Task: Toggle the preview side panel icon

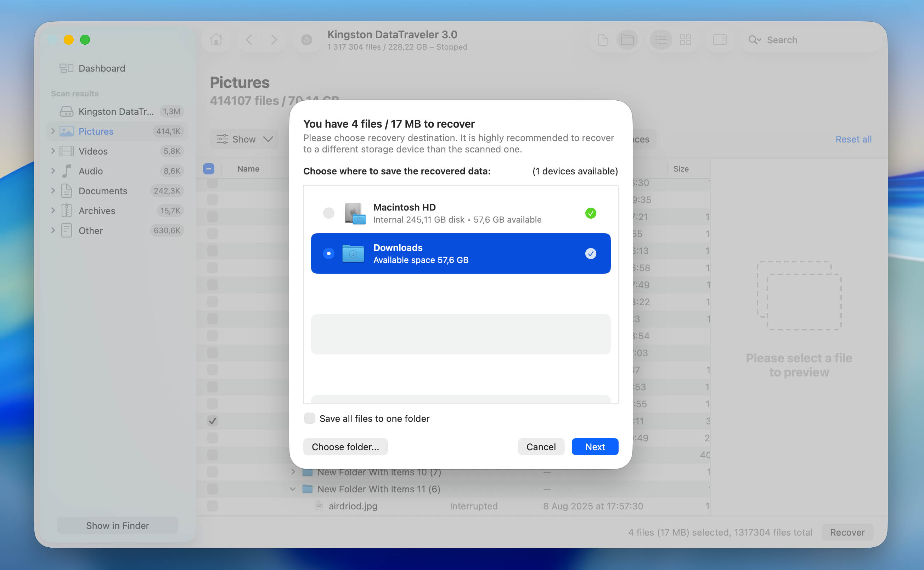Action: click(720, 40)
